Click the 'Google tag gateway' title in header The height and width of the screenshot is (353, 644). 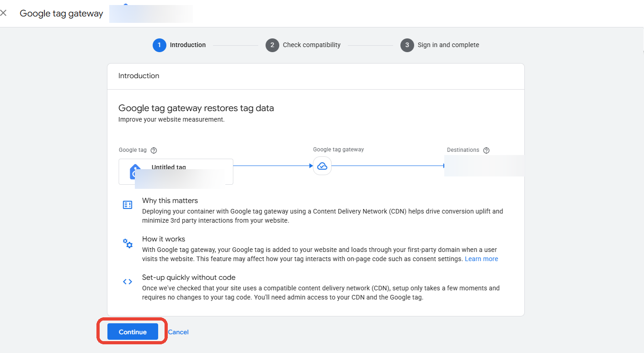tap(61, 14)
